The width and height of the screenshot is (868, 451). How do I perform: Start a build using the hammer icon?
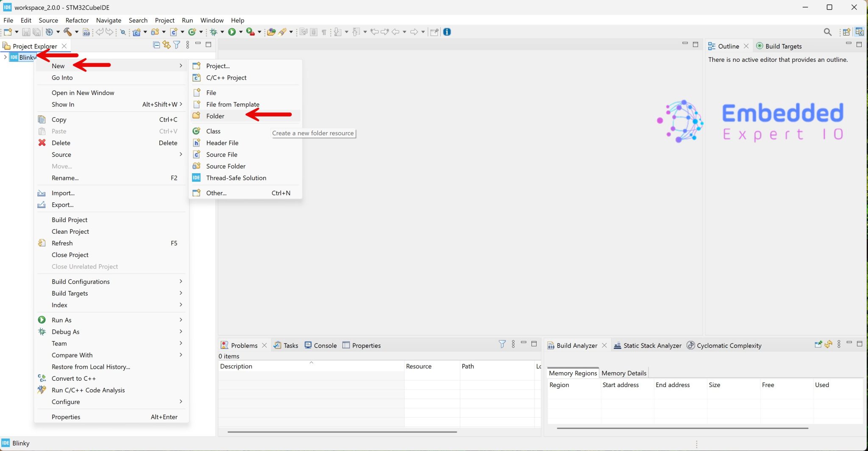[x=68, y=32]
